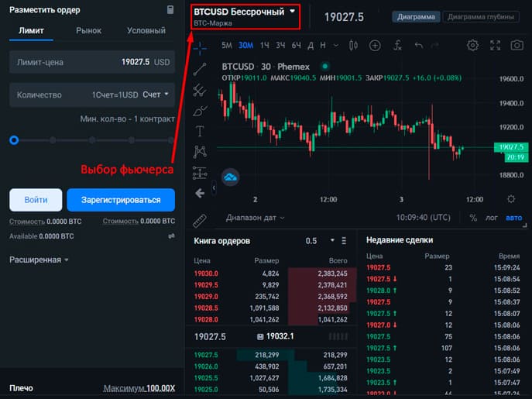
Task: Toggle fullscreen chart mode
Action: click(x=496, y=45)
